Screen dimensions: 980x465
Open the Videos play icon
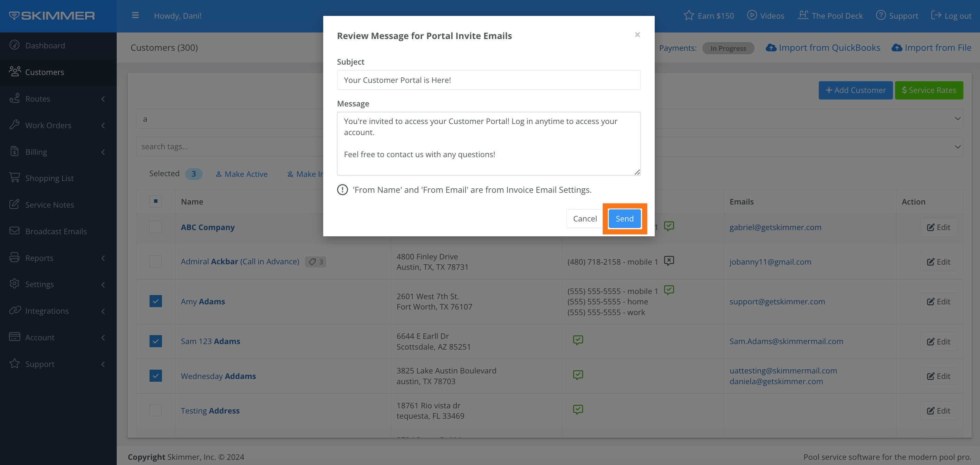(751, 15)
